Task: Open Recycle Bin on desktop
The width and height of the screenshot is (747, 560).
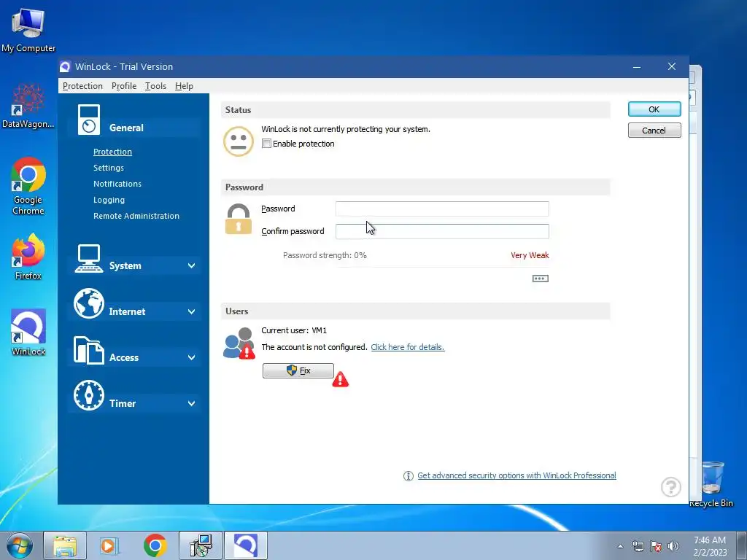Action: click(712, 485)
